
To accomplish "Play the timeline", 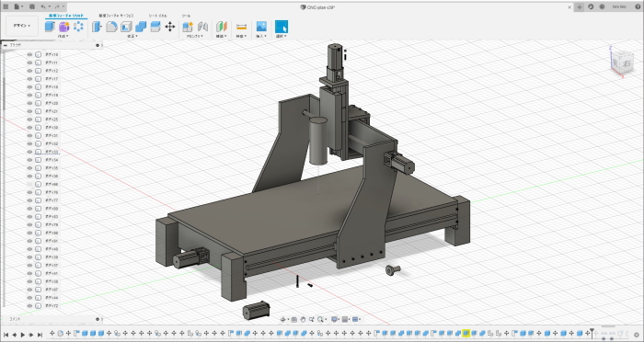I will click(23, 335).
